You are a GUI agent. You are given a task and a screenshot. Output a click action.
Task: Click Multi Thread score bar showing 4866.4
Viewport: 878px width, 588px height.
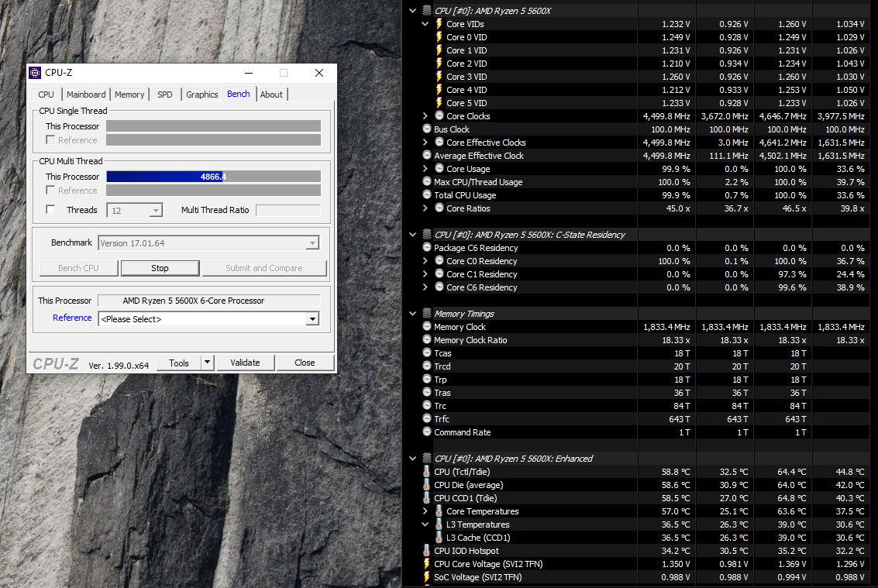point(213,177)
